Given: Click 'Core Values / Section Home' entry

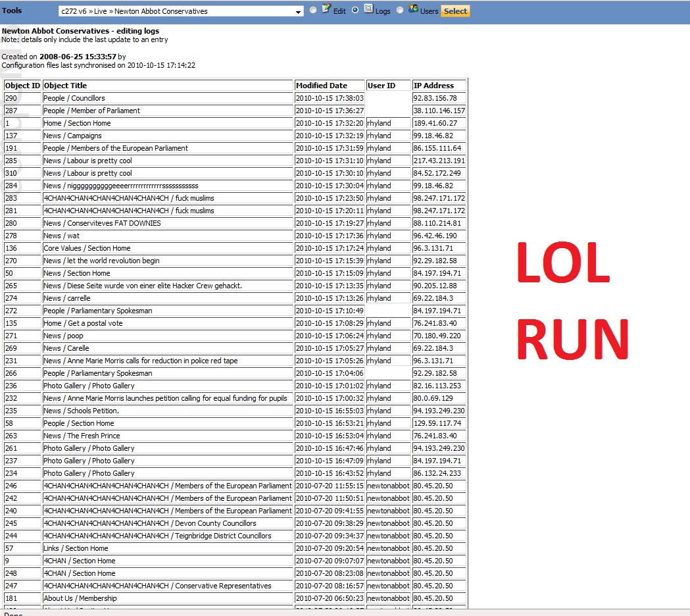Looking at the screenshot, I should pos(87,248).
